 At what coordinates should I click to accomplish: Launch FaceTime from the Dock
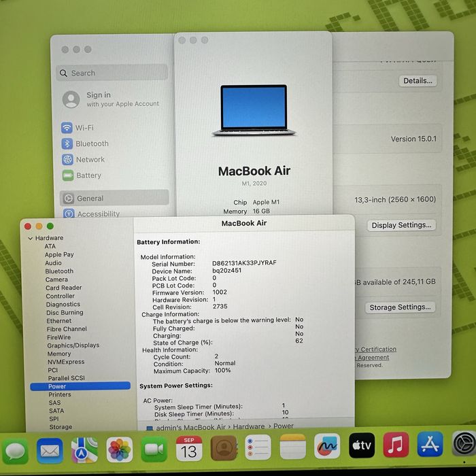click(x=154, y=449)
